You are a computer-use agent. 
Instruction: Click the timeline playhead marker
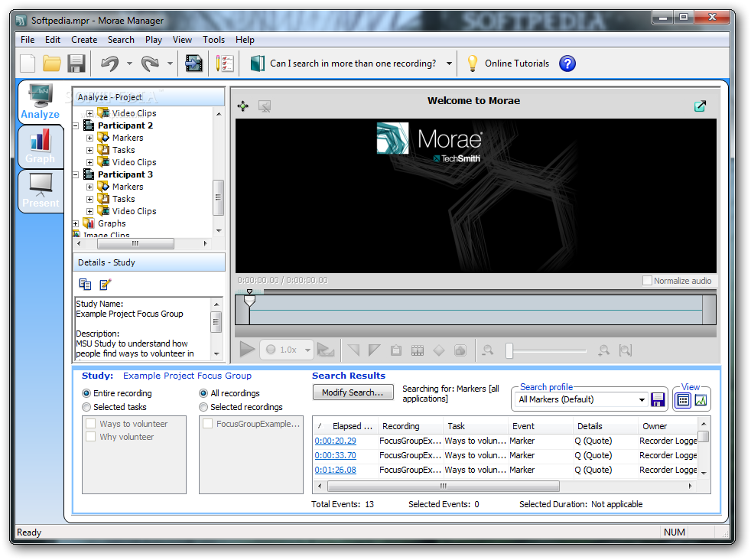pyautogui.click(x=249, y=300)
